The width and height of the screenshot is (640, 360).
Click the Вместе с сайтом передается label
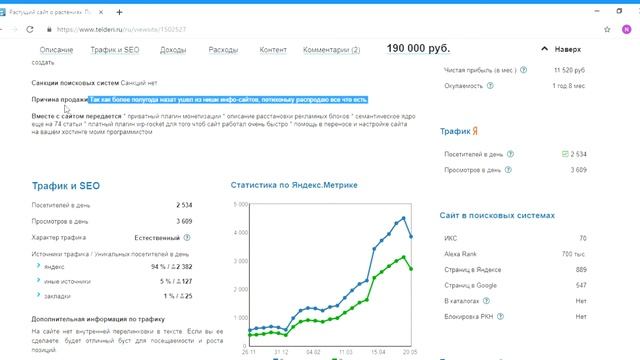(x=77, y=116)
